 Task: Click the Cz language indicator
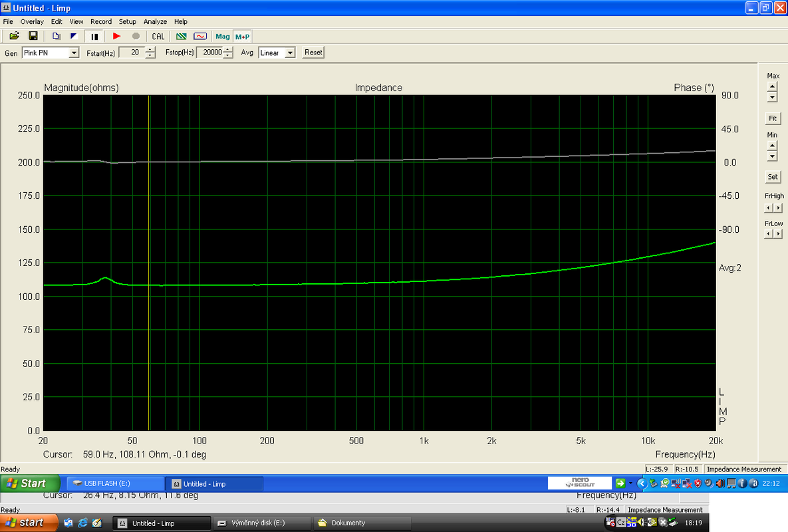click(620, 523)
